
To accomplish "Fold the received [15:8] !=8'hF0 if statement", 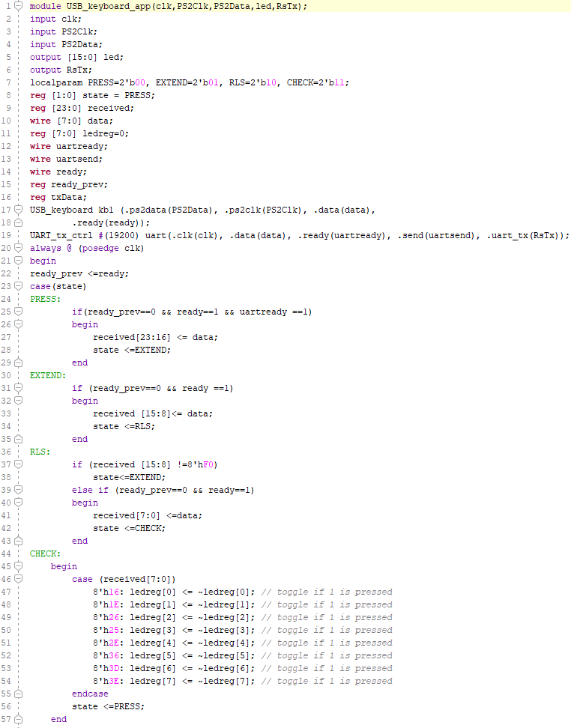I will coord(19,464).
